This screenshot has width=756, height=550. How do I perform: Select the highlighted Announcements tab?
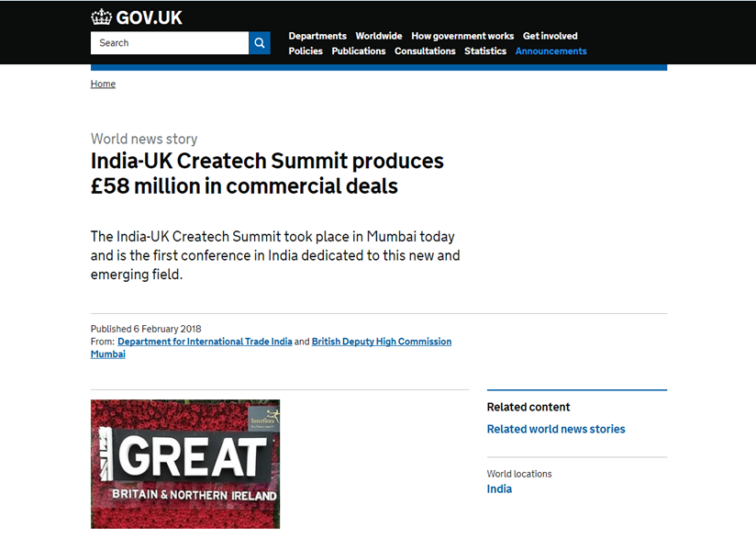(551, 51)
